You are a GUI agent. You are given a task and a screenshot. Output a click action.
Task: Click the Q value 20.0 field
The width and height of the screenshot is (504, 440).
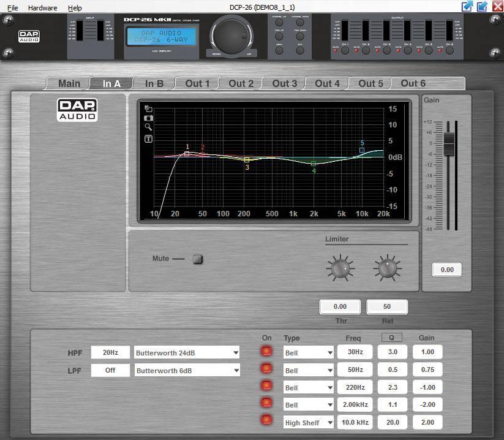coord(393,422)
